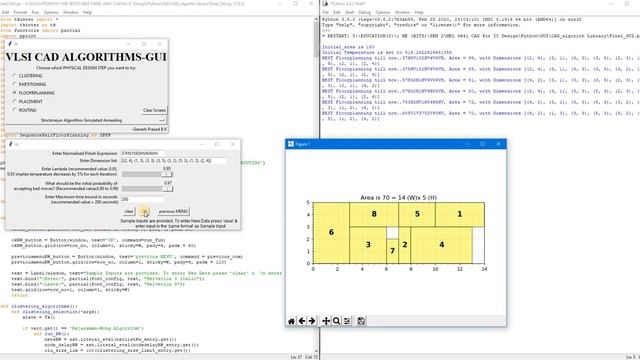The width and height of the screenshot is (640, 360).
Task: Open Help menu in the editor window
Action: click(x=87, y=13)
